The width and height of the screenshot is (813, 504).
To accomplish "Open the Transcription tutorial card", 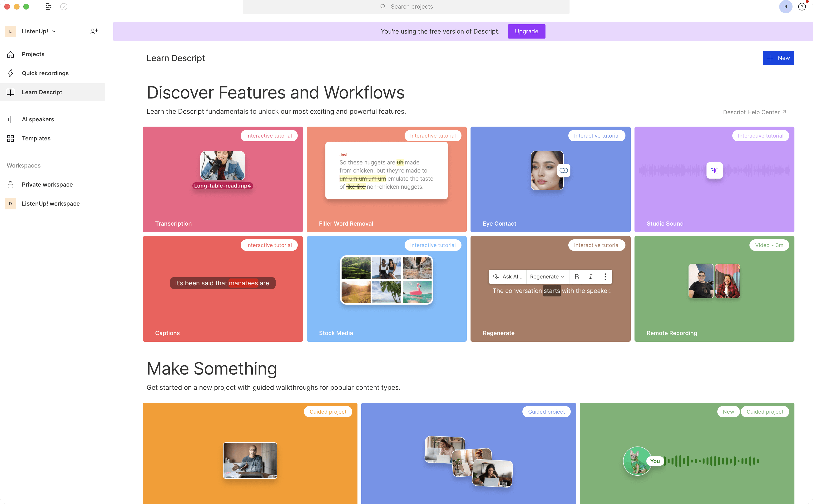I will [223, 179].
